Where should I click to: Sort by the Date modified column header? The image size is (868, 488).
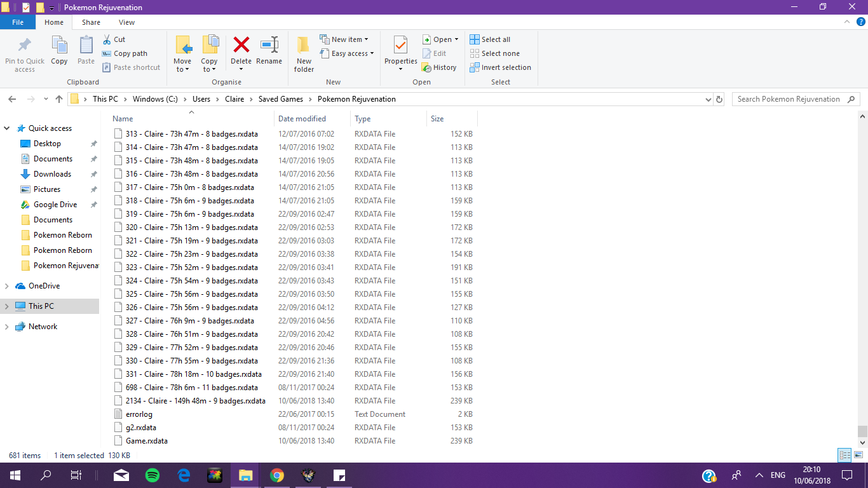tap(312, 119)
